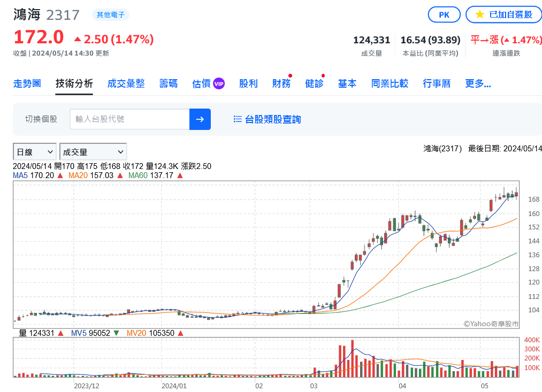Switch to the 行事曆 tab
This screenshot has height=392, width=542.
pos(437,83)
